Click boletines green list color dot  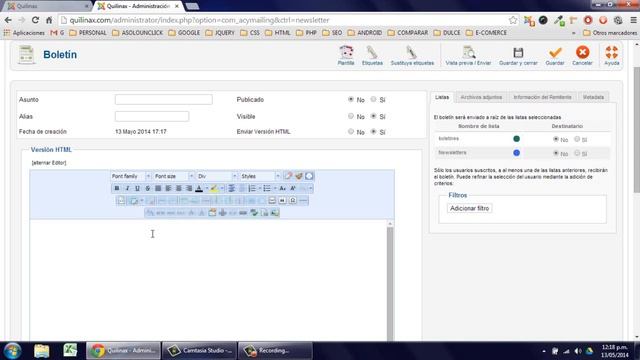point(516,139)
